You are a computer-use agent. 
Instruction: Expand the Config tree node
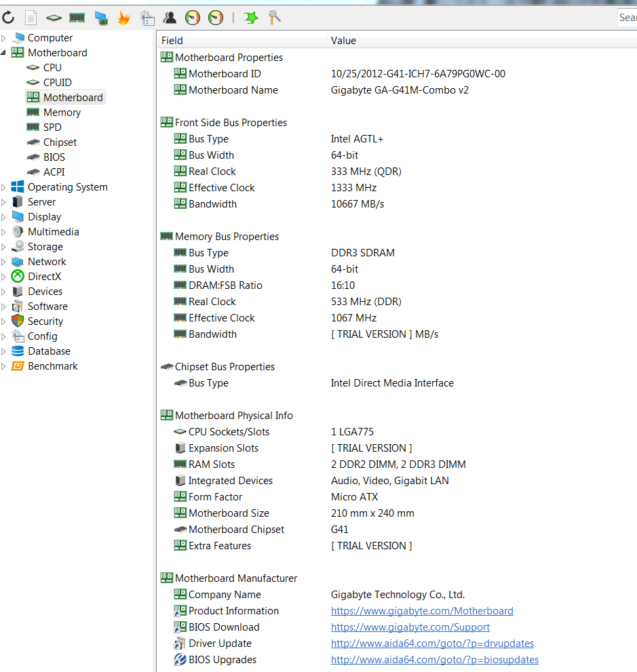3,337
